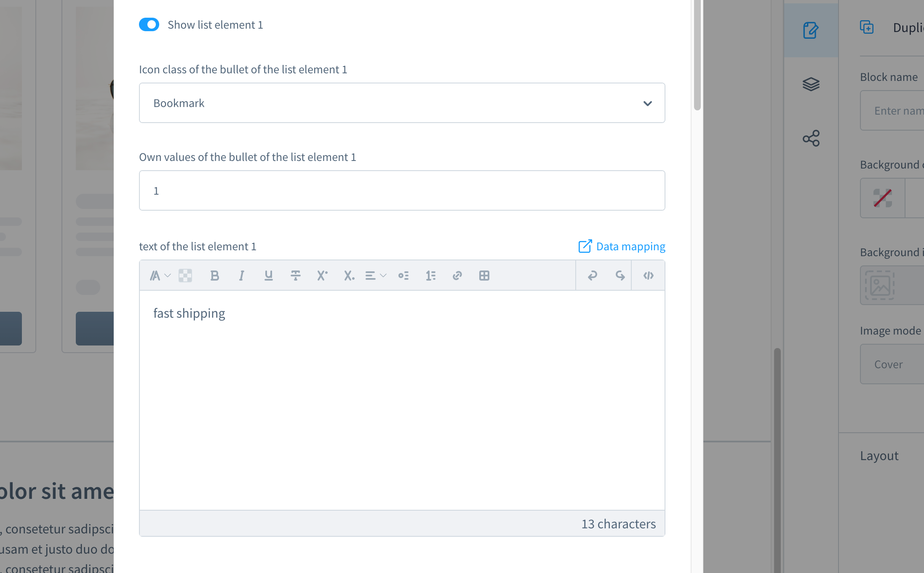Click the undo arrow icon

[593, 275]
